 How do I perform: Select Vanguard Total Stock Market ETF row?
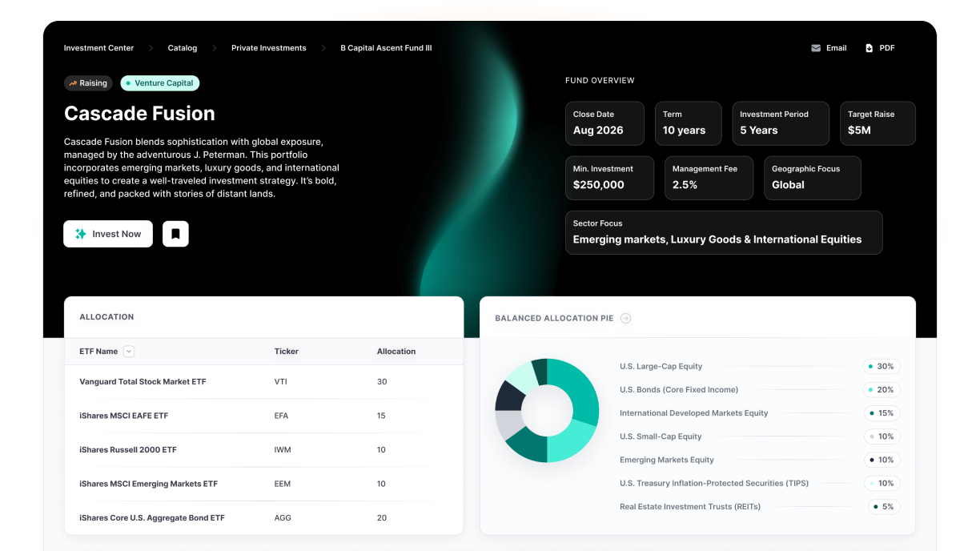click(143, 382)
